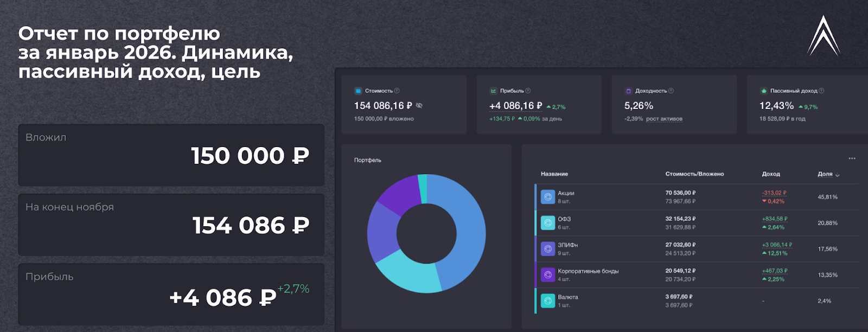Screen dimensions: 868x332
Task: Click the ОФЗ row icon
Action: click(x=548, y=223)
